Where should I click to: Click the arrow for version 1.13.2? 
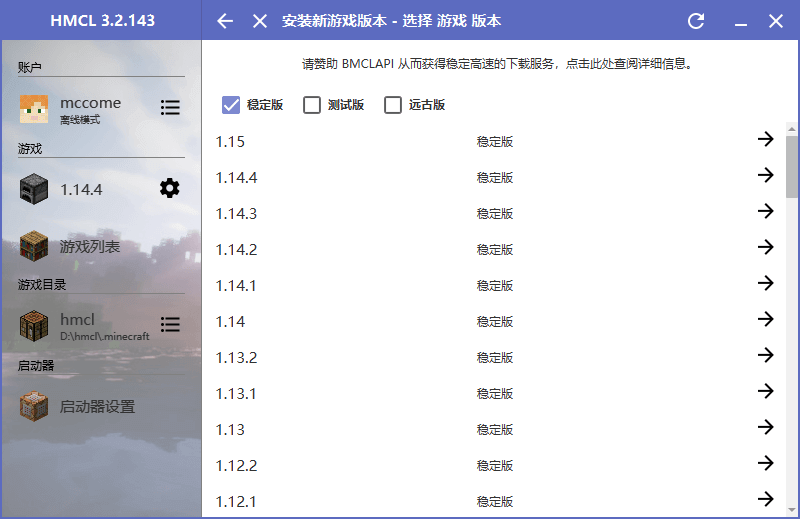tap(765, 356)
